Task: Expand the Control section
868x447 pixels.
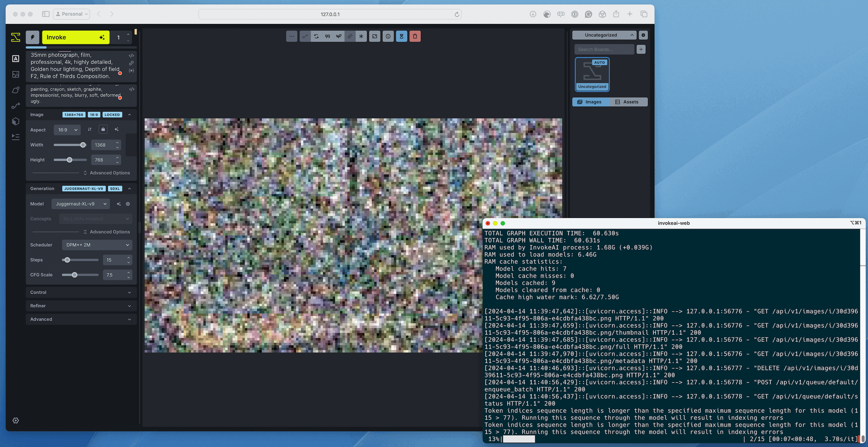Action: coord(81,293)
